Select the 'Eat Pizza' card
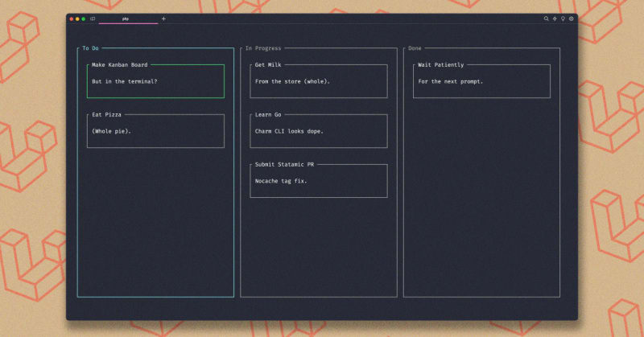The height and width of the screenshot is (337, 644). point(155,131)
